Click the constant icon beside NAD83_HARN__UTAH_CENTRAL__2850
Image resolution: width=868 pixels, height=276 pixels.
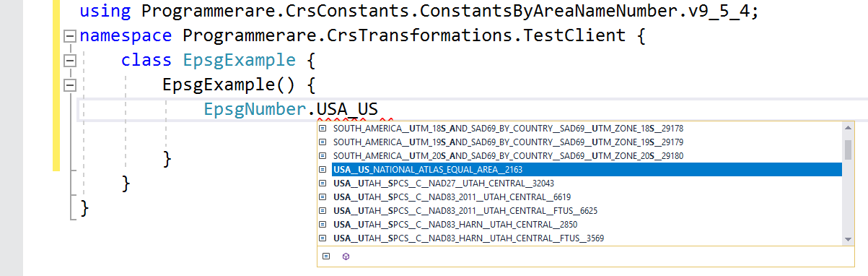pos(324,225)
